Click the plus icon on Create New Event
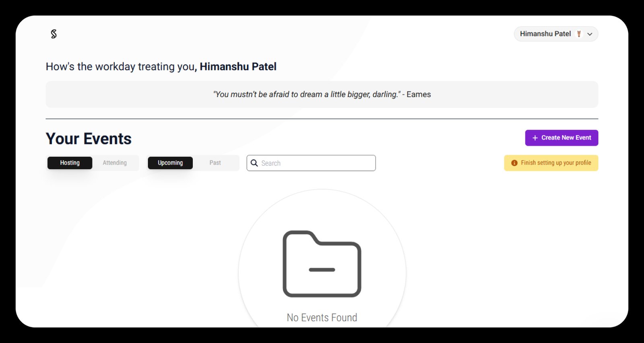Image resolution: width=644 pixels, height=343 pixels. click(535, 138)
